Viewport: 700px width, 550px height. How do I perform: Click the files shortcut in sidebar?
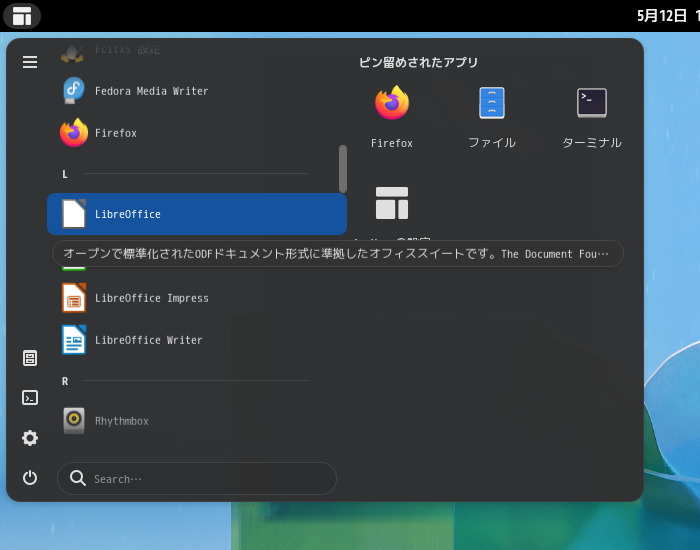coord(30,358)
